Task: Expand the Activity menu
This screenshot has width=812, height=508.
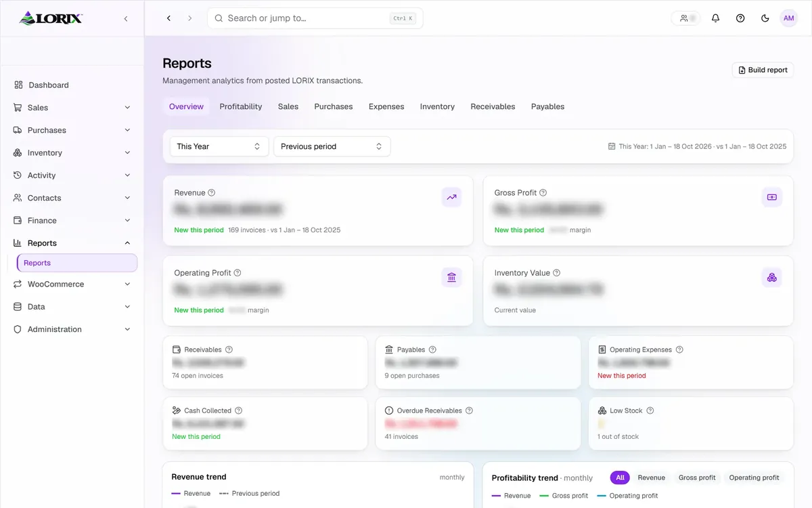Action: [x=72, y=175]
